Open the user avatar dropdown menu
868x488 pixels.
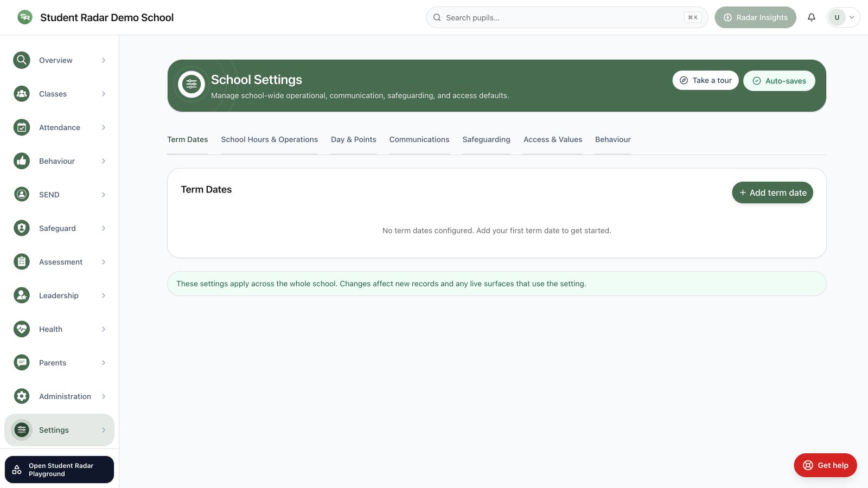(x=843, y=17)
